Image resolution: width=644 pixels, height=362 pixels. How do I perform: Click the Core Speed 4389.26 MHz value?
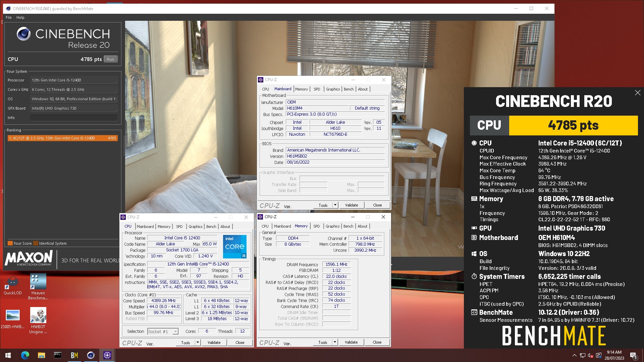[163, 301]
